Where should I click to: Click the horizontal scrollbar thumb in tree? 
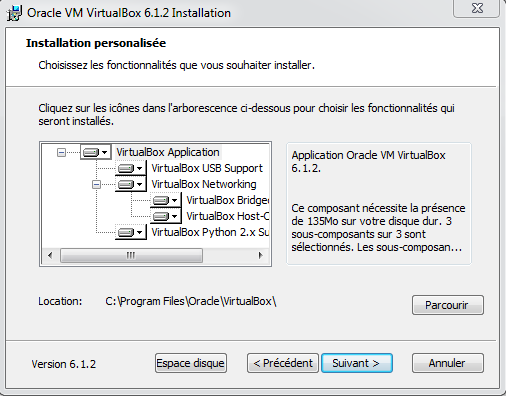pyautogui.click(x=131, y=256)
